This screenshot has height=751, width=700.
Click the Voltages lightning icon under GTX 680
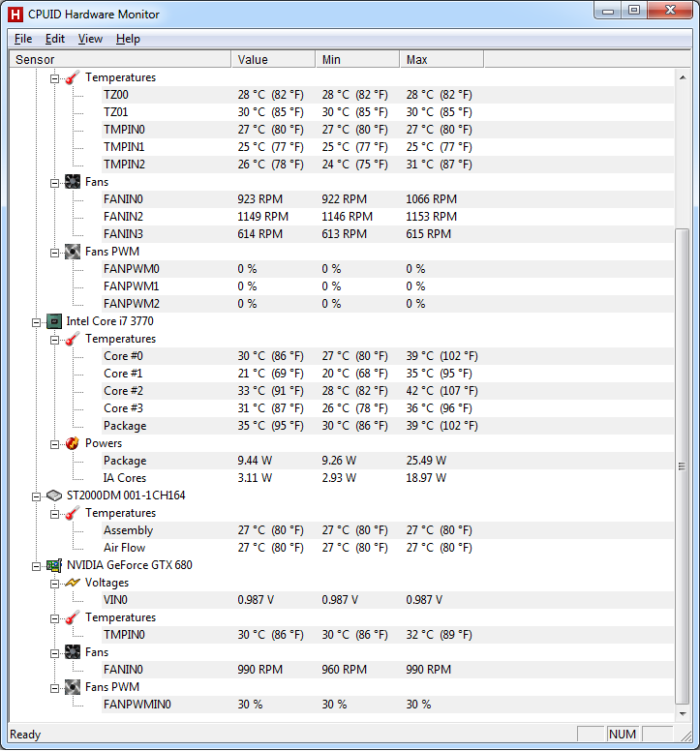(x=73, y=583)
